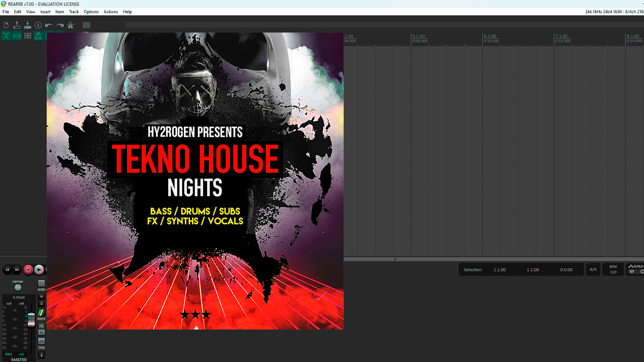Mute the master track
Screen dimensions: 644x362
(41, 296)
